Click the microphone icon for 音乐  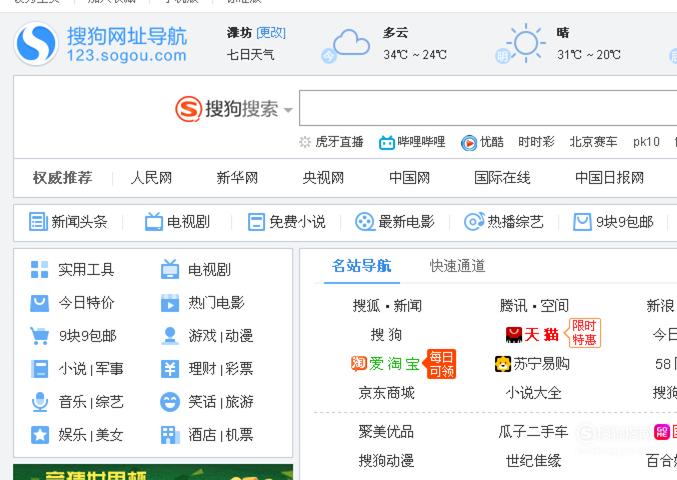click(x=40, y=402)
